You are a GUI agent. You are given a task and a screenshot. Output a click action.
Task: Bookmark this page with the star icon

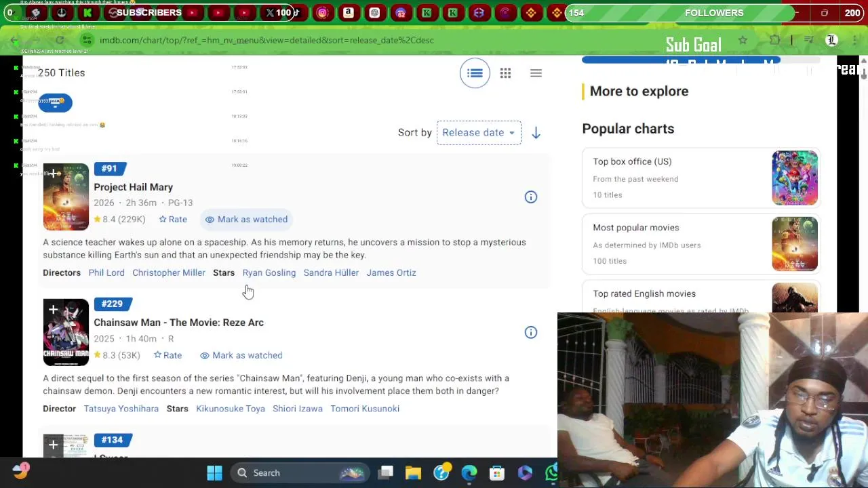tap(743, 41)
